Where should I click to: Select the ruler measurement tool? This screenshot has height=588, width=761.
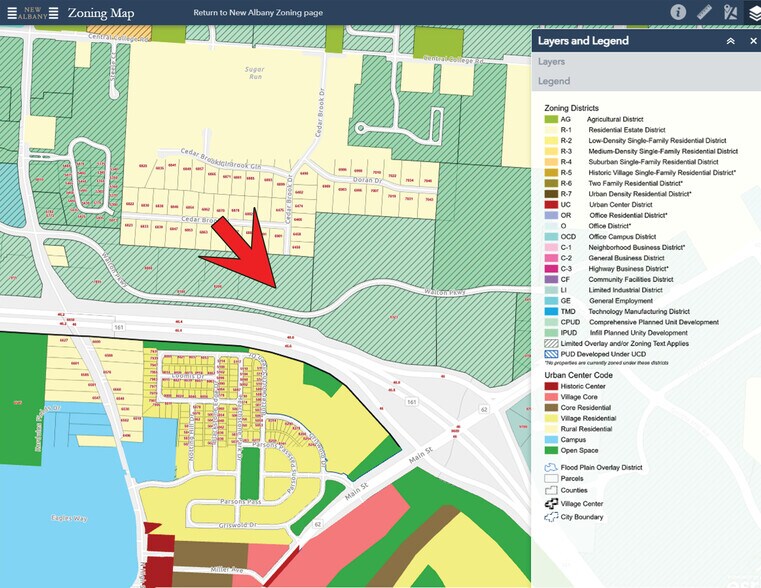tap(704, 13)
